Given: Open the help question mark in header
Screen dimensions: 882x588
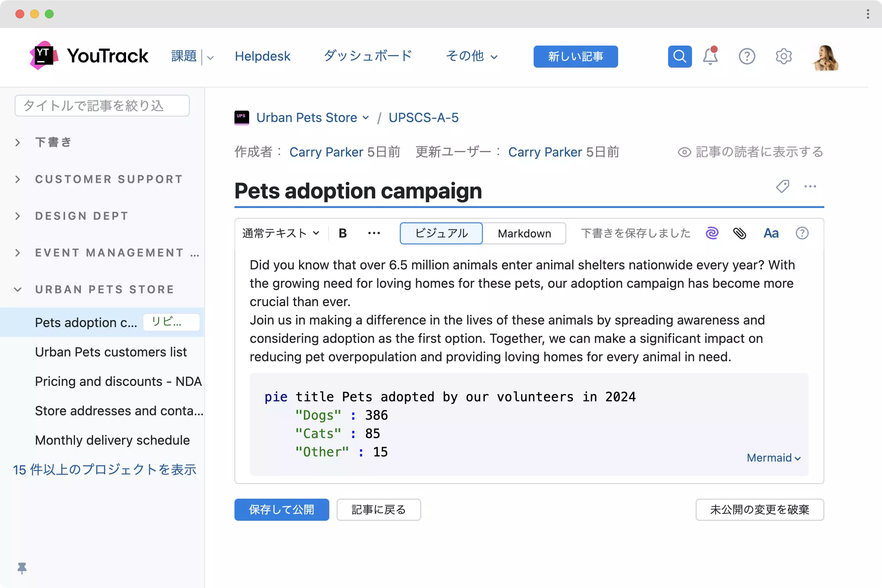Looking at the screenshot, I should point(746,57).
